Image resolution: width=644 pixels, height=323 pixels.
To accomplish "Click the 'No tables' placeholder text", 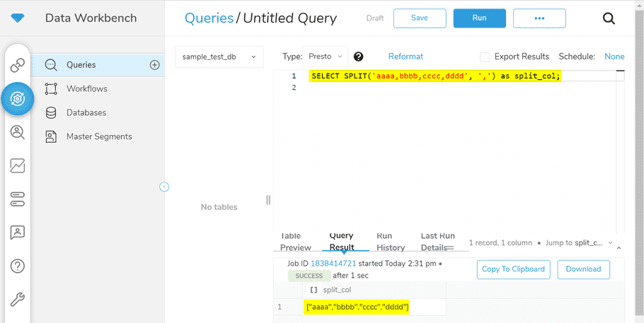I will [x=219, y=207].
